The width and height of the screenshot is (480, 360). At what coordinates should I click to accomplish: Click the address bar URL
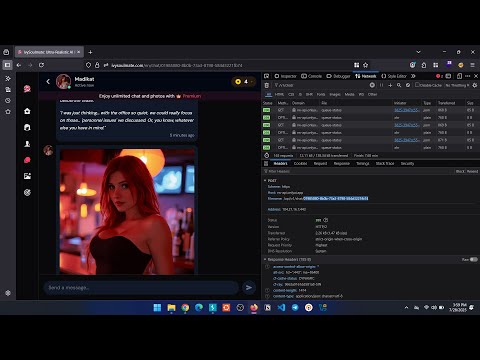click(x=177, y=65)
